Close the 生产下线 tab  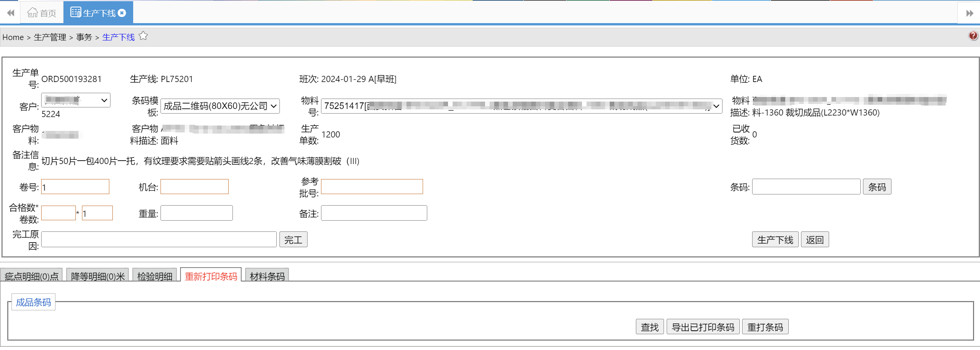122,13
